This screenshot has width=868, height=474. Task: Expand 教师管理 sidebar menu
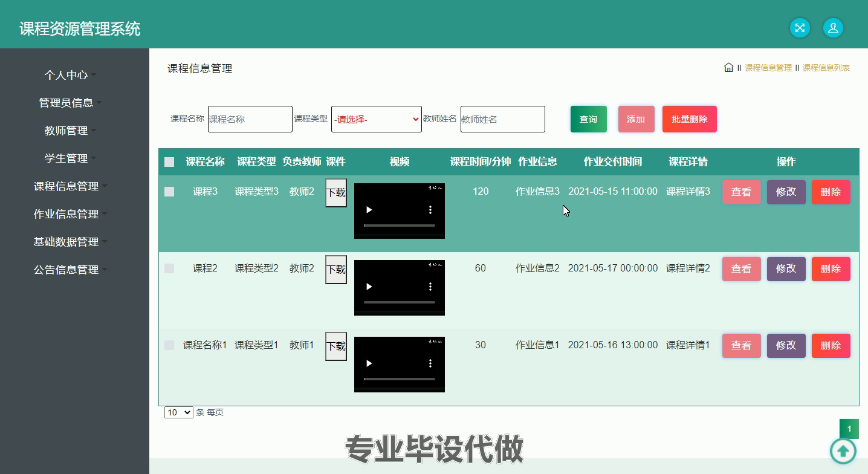[x=70, y=131]
